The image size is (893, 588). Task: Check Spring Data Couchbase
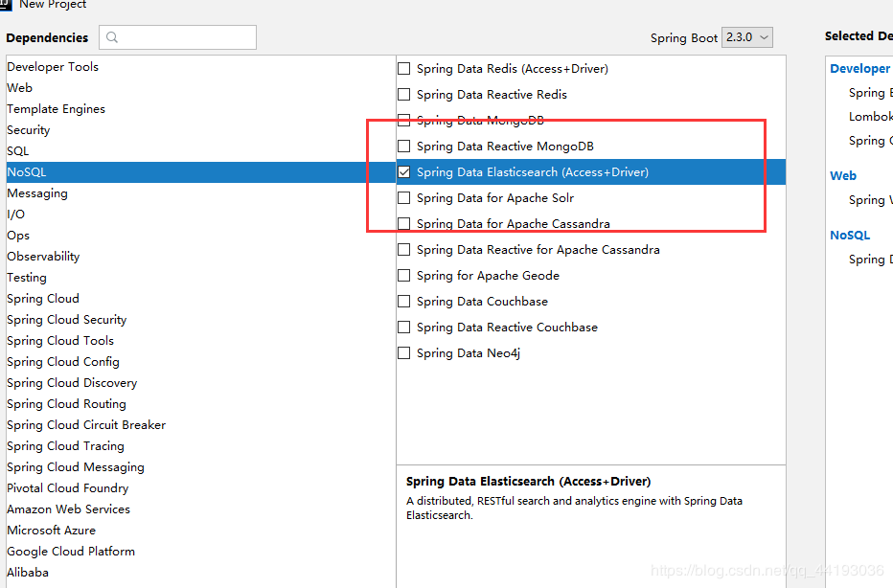(403, 301)
